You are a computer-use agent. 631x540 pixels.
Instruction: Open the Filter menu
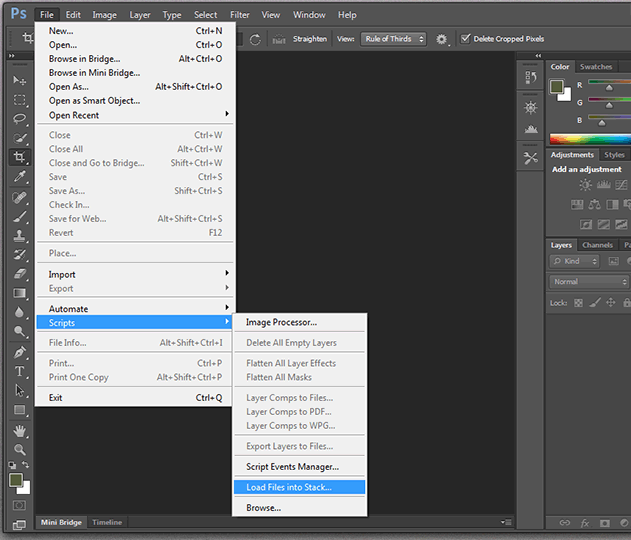pyautogui.click(x=239, y=15)
